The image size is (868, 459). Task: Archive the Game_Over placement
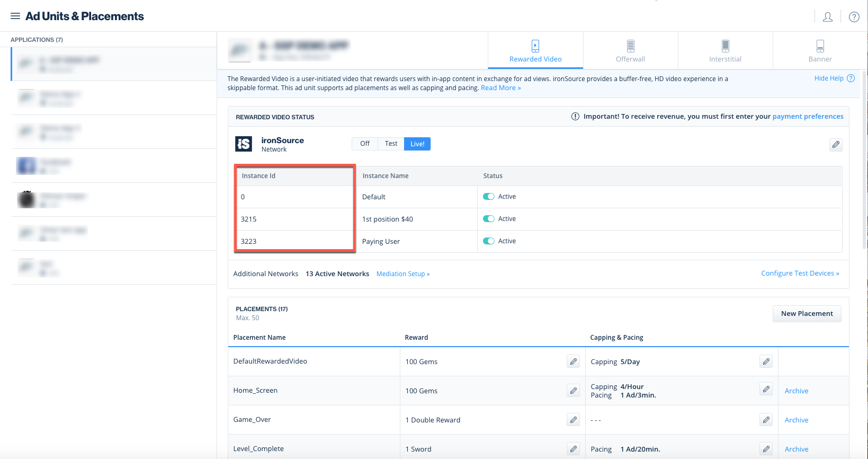(x=797, y=420)
